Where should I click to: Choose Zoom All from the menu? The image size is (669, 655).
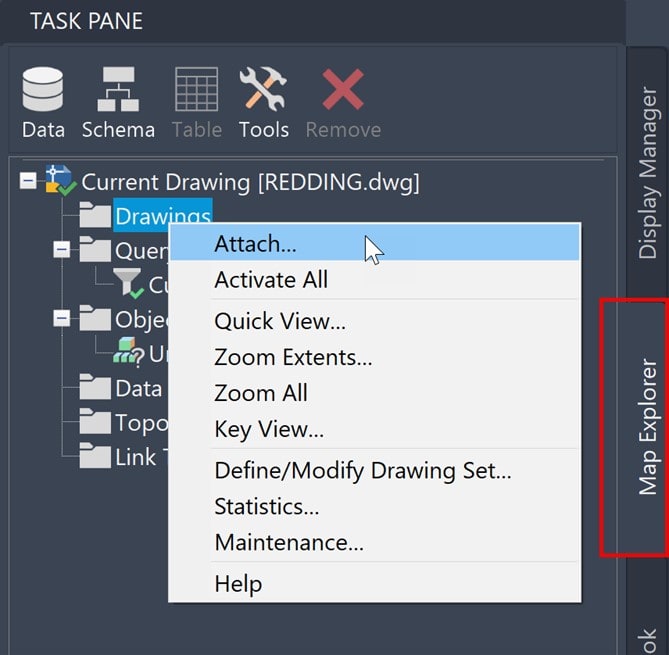pos(375,393)
